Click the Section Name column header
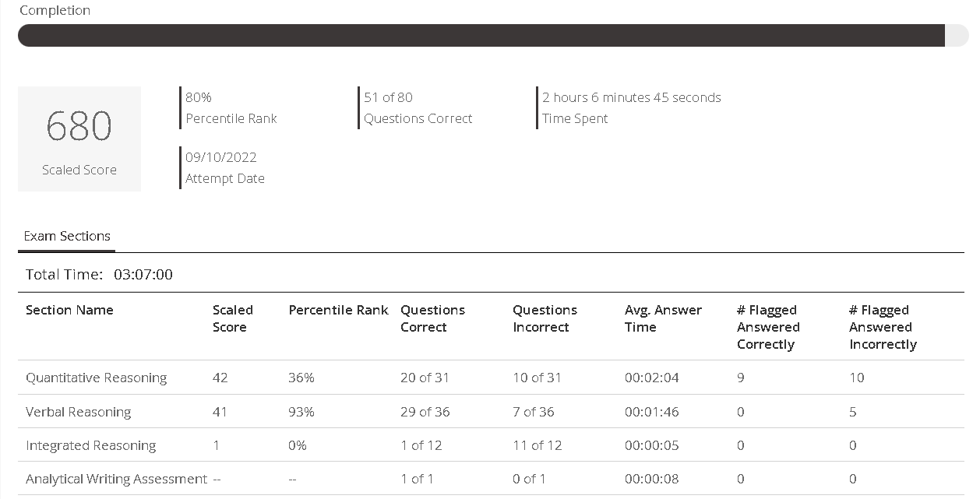The width and height of the screenshot is (980, 499). point(69,310)
